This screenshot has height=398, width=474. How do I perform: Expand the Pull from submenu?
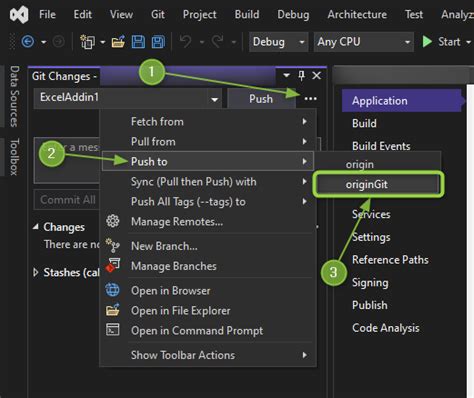(x=208, y=142)
